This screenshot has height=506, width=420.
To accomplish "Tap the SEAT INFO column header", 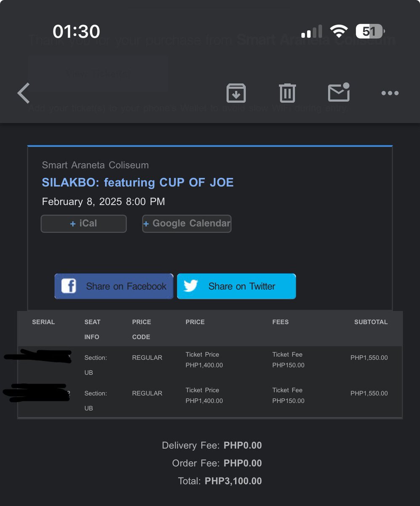I will tap(92, 329).
